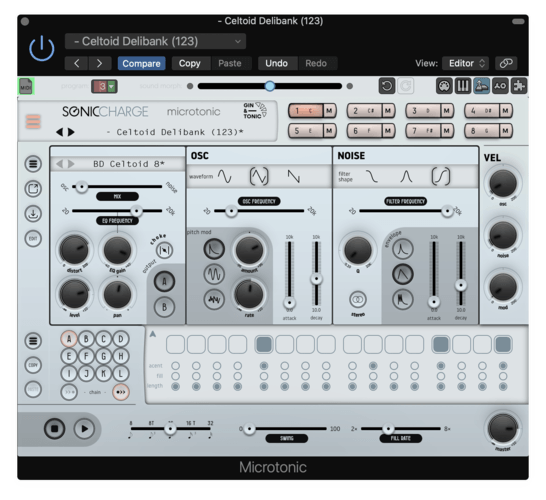Click the stop playback button

pos(55,429)
